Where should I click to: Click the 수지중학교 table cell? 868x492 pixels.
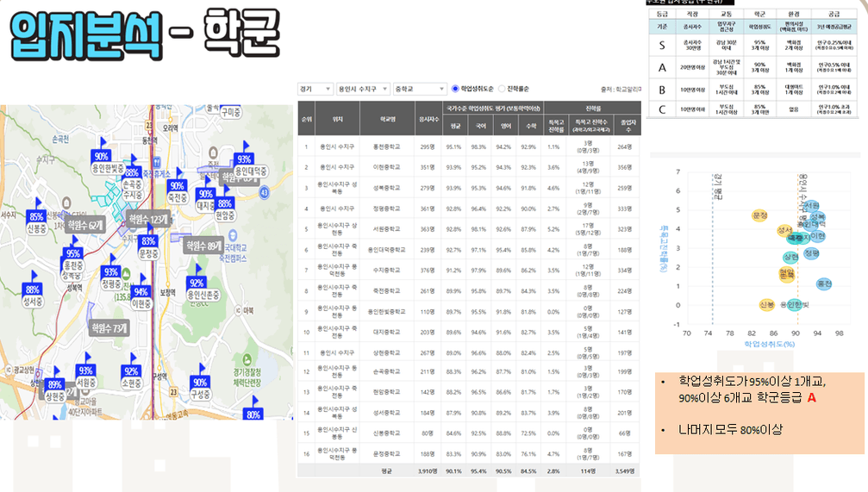click(x=386, y=270)
